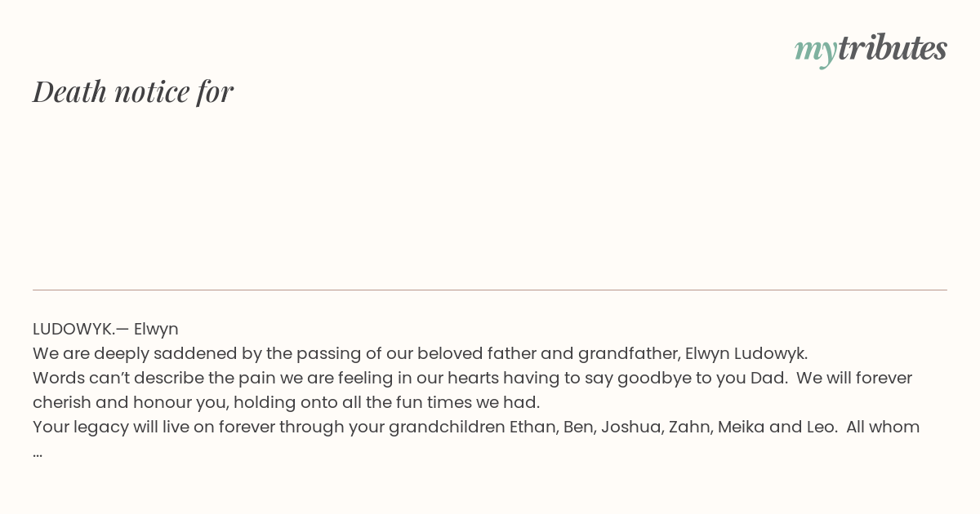Click "Elwyn Ludowyk." ending the first sentence

(x=746, y=353)
